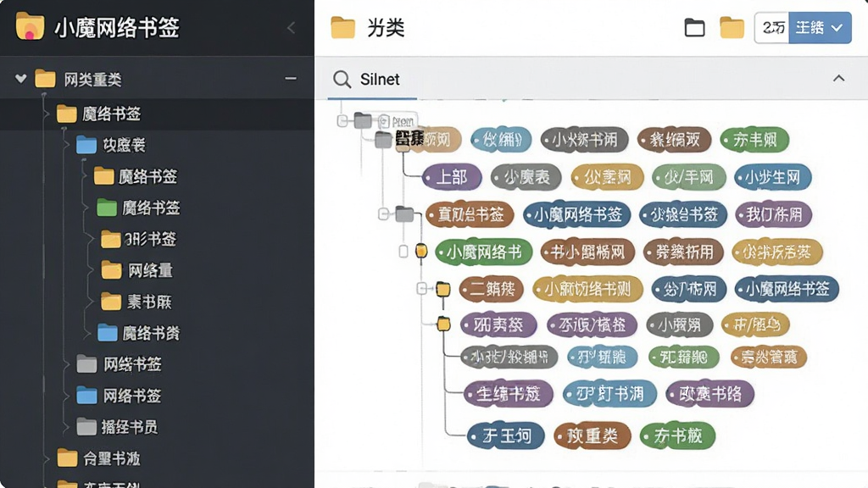
Task: Click the small Prein tag icon
Action: [384, 120]
